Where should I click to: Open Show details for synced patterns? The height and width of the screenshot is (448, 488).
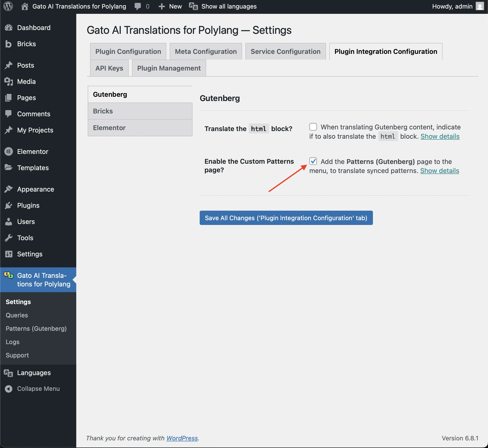click(x=440, y=170)
